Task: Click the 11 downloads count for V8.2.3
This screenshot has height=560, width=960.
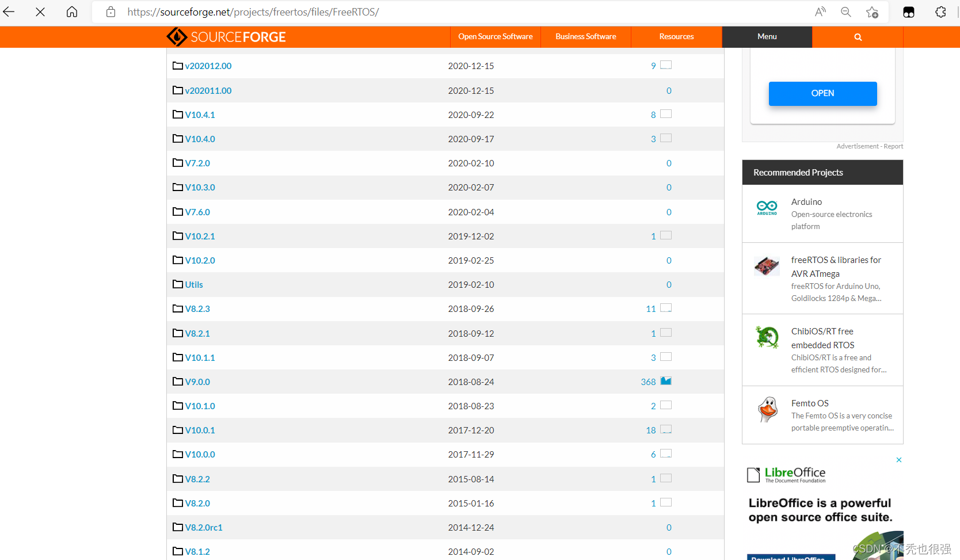Action: (651, 308)
